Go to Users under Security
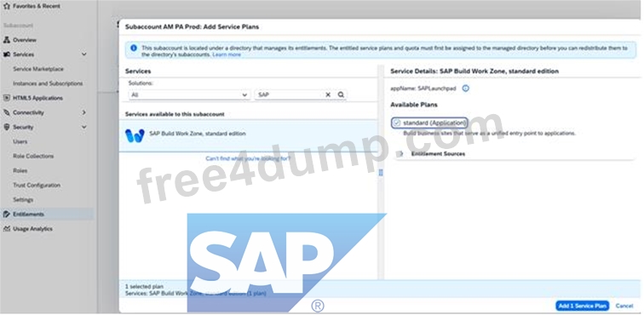Image resolution: width=644 pixels, height=315 pixels. click(20, 141)
